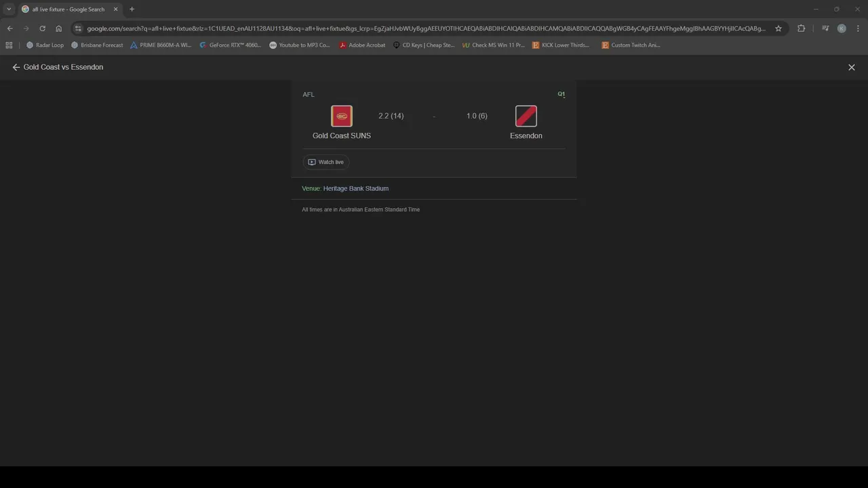
Task: Open the Chrome three-dot menu
Action: [x=858, y=28]
